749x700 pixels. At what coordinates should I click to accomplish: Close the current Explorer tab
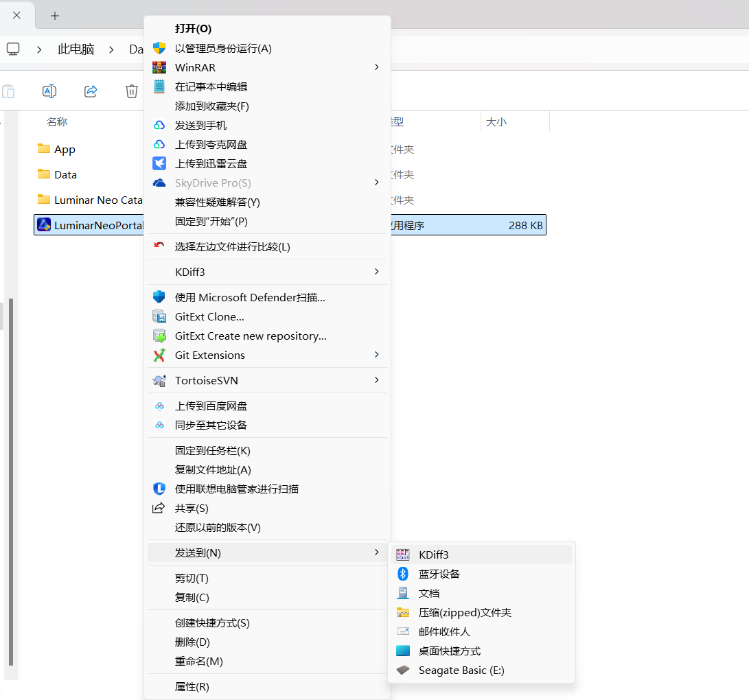tap(16, 15)
